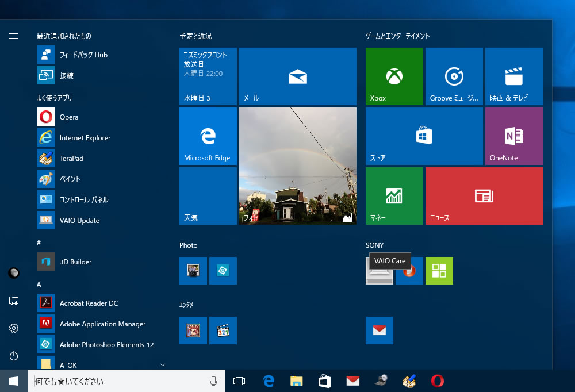575x392 pixels.
Task: Launch Adobe Photoshop Elements 12
Action: (x=99, y=344)
